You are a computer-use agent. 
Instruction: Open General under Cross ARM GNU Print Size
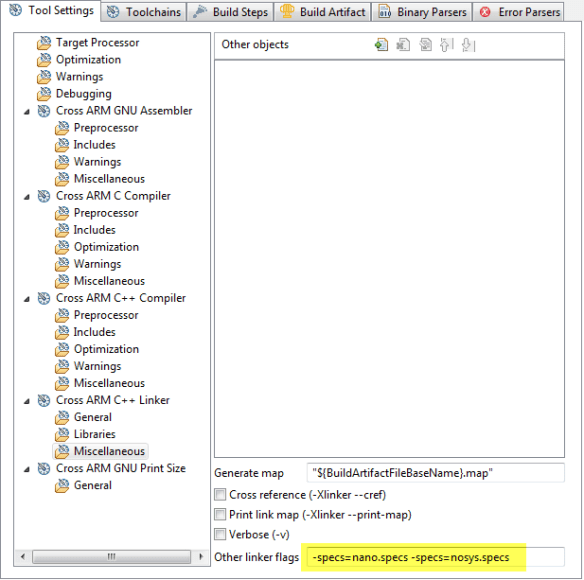pos(92,486)
